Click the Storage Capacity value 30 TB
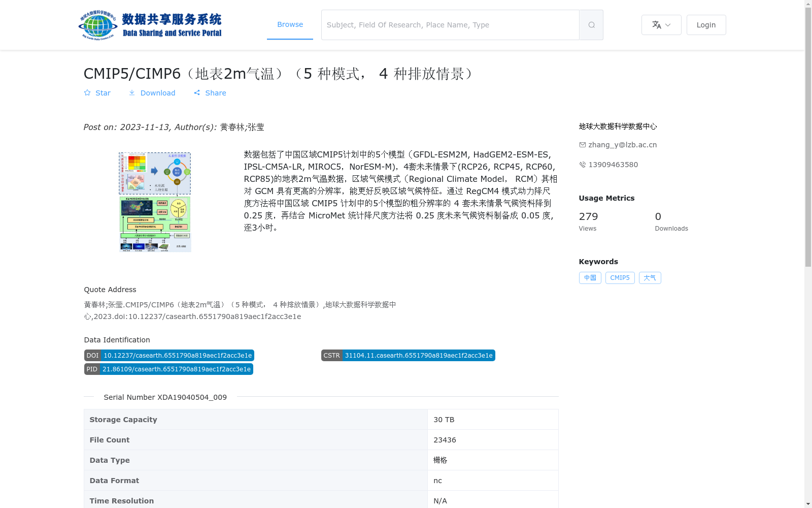812x508 pixels. pyautogui.click(x=444, y=420)
